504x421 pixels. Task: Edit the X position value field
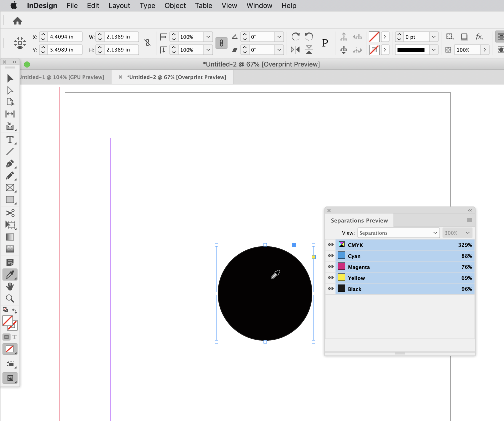(64, 37)
